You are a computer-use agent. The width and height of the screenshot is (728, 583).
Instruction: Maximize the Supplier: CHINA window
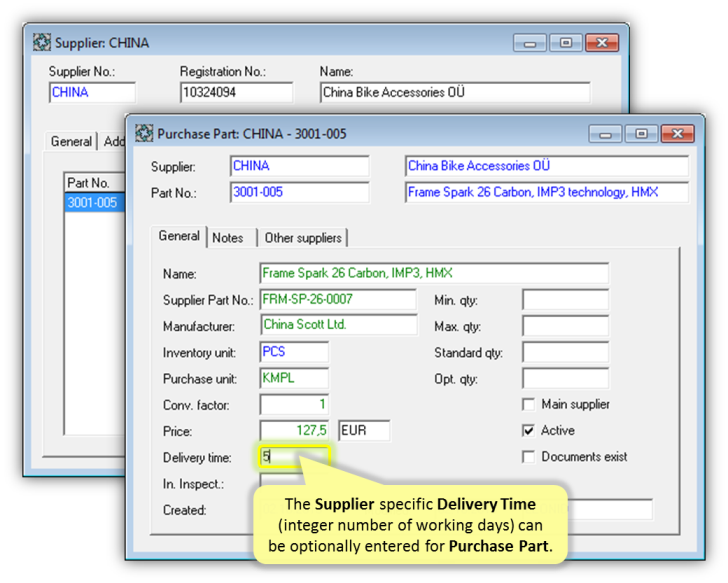click(566, 43)
